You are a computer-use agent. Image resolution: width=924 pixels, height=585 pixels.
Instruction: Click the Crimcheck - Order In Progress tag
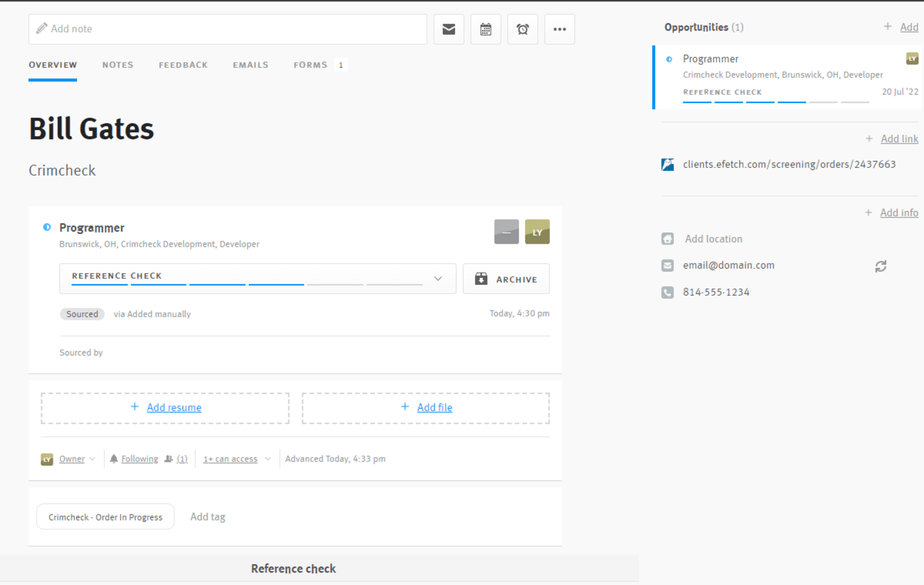pos(105,517)
